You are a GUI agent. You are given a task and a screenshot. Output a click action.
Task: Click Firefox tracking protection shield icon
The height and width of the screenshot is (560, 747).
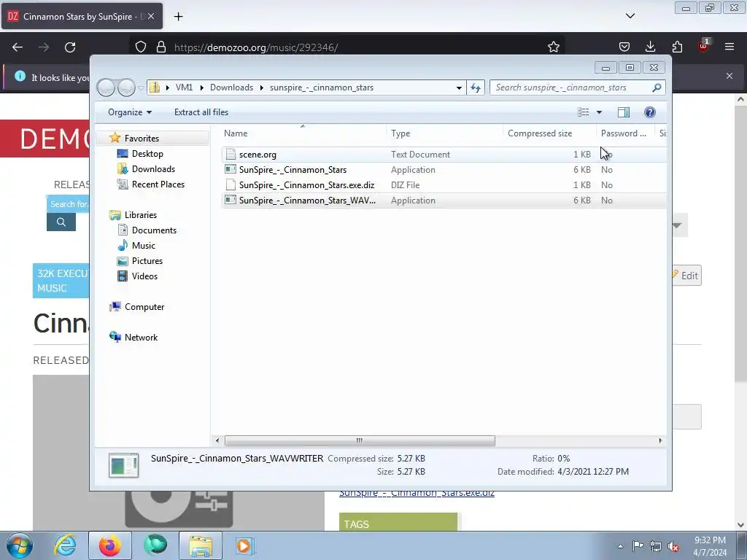click(141, 47)
